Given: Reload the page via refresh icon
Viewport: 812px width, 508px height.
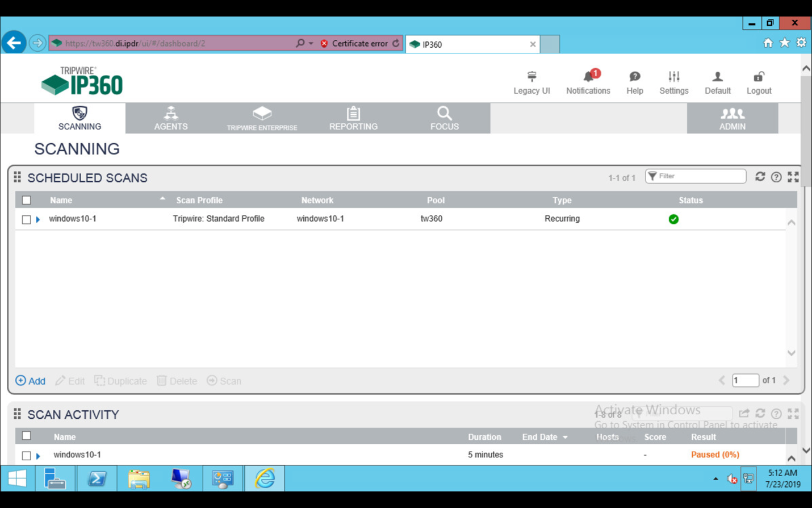Looking at the screenshot, I should click(x=396, y=43).
